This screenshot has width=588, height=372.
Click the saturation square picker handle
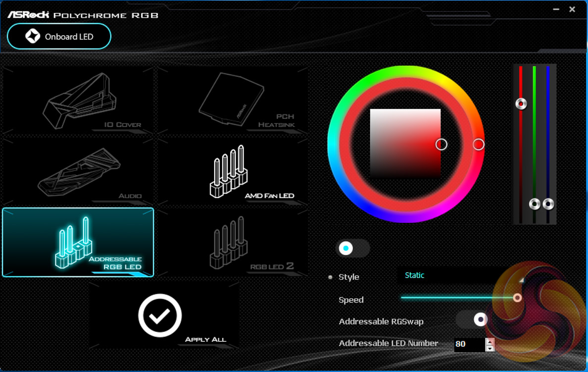441,145
